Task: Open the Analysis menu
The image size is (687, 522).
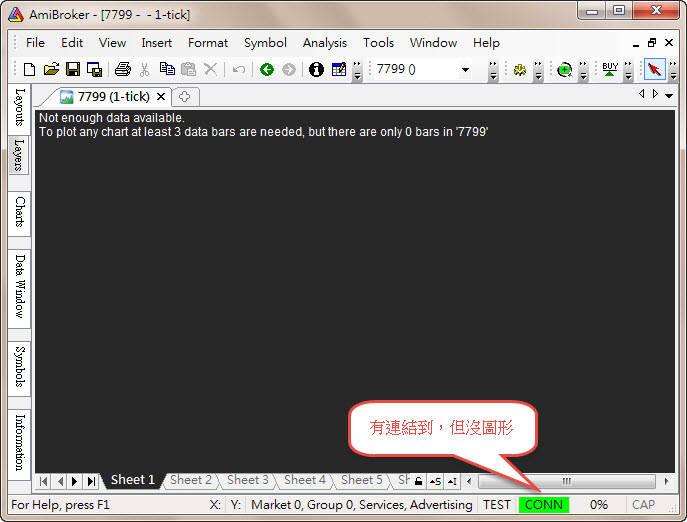Action: (x=325, y=43)
